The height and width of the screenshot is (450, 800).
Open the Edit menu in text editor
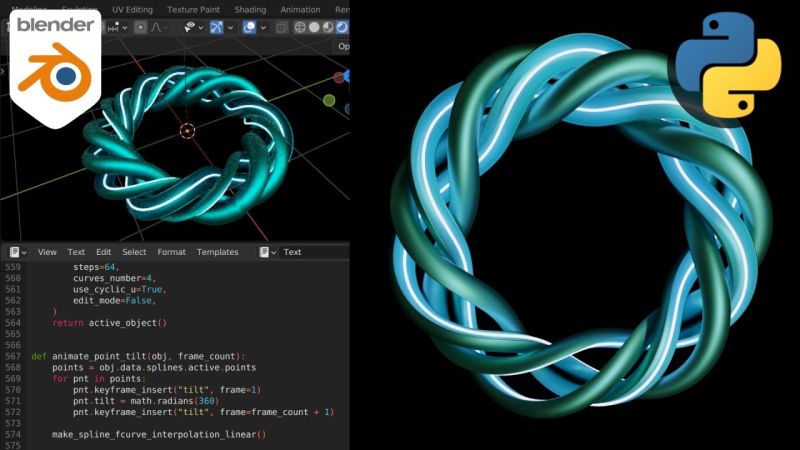coord(104,252)
